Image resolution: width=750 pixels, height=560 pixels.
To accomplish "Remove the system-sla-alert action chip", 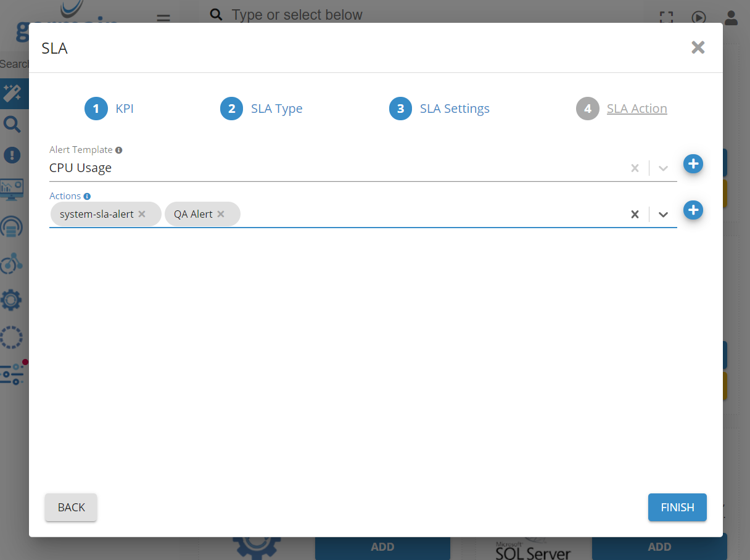I will click(142, 214).
